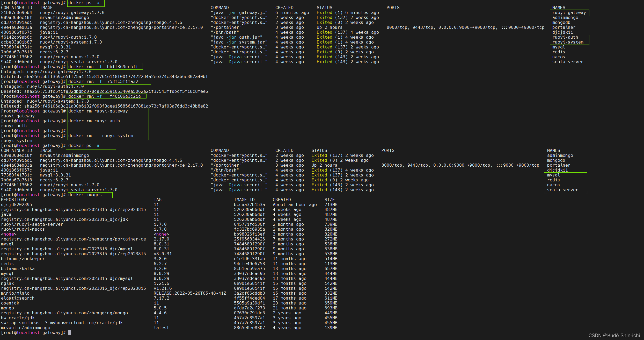Click the 611MB size of elasticsearch

pyautogui.click(x=331, y=298)
